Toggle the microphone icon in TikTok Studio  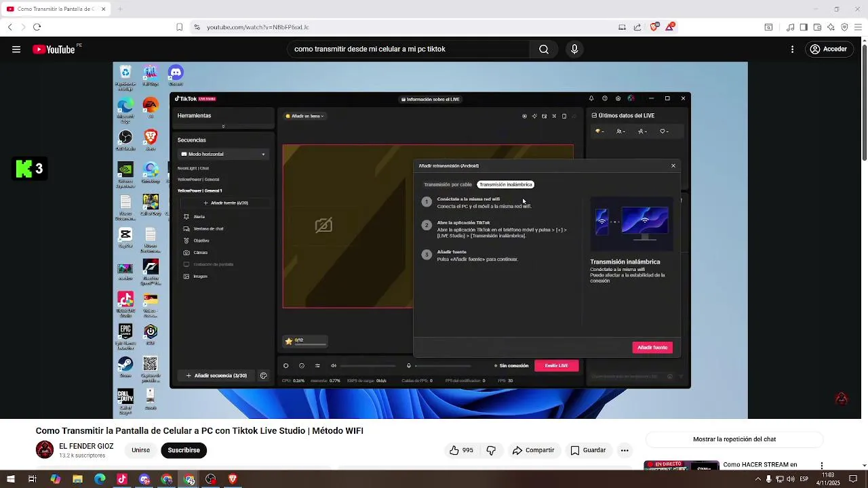(409, 366)
